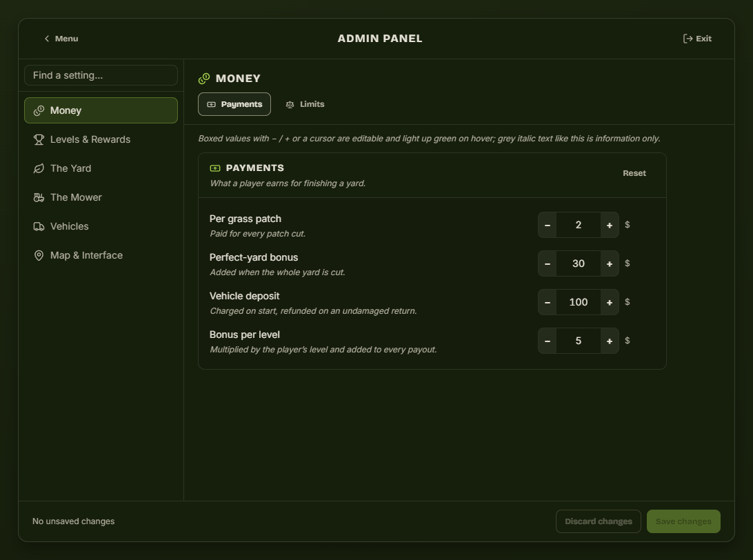753x560 pixels.
Task: Click the banknote icon beside PAYMENTS heading
Action: (x=215, y=168)
